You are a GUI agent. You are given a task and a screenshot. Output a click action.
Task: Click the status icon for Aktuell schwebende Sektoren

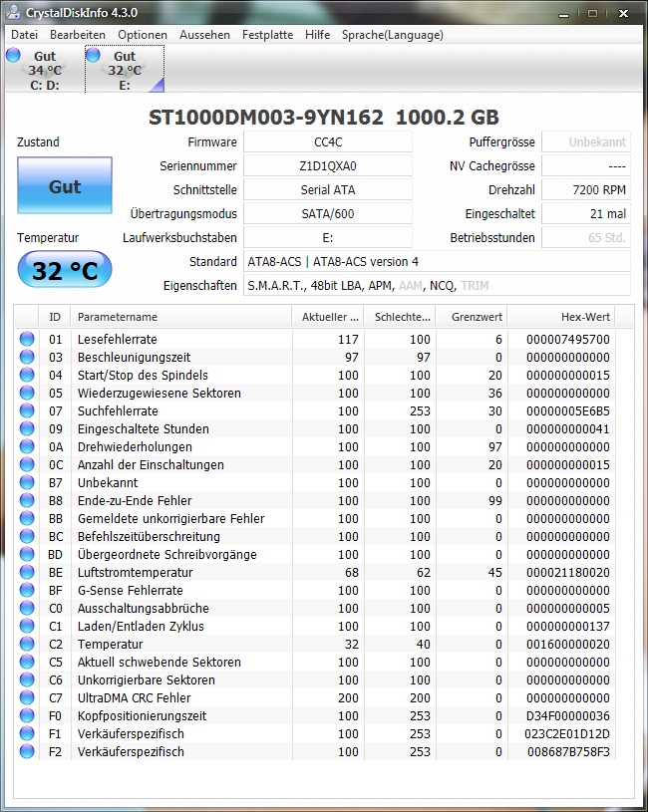27,662
